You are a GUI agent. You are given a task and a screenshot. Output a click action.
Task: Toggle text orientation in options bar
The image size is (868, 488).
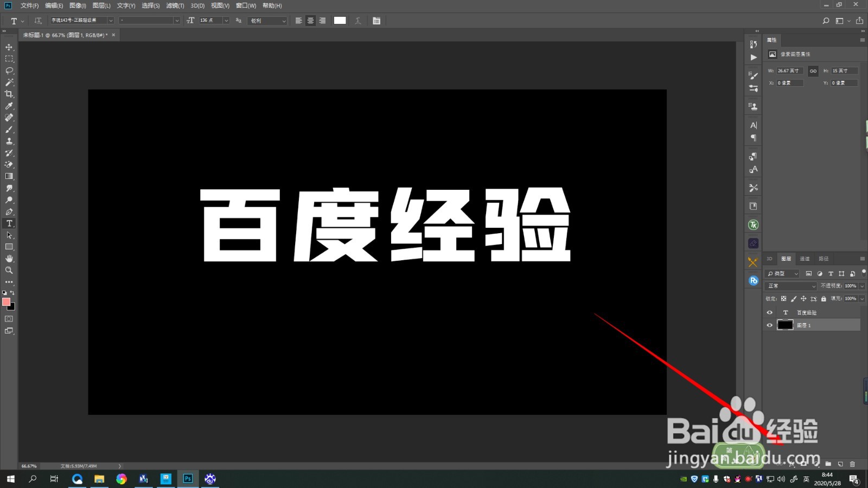tap(38, 21)
